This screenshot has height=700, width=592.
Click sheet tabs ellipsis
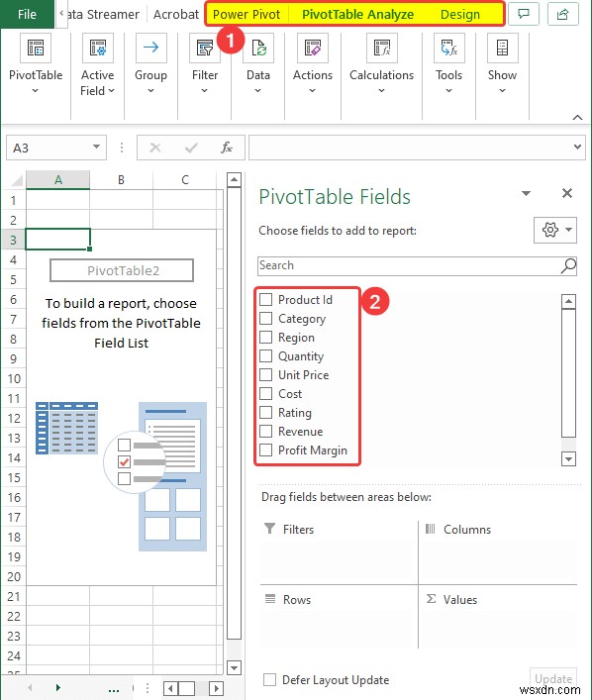[114, 690]
